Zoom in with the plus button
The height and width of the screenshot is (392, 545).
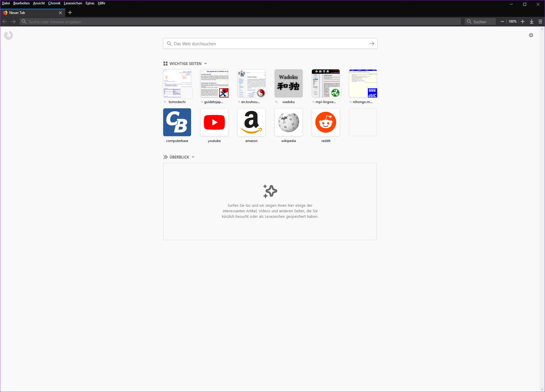click(x=523, y=21)
